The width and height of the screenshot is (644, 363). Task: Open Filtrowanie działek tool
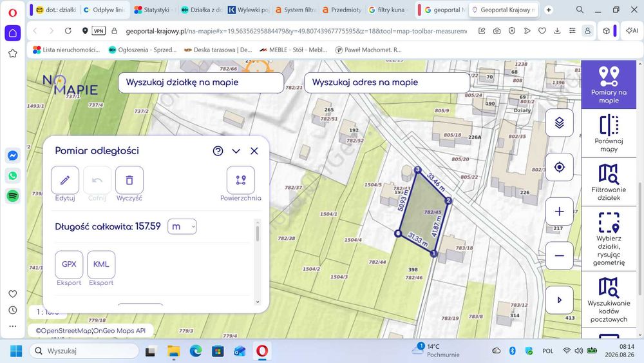(609, 182)
